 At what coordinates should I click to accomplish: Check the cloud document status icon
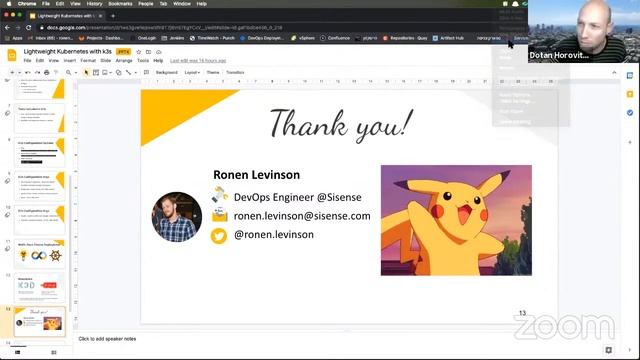(159, 52)
